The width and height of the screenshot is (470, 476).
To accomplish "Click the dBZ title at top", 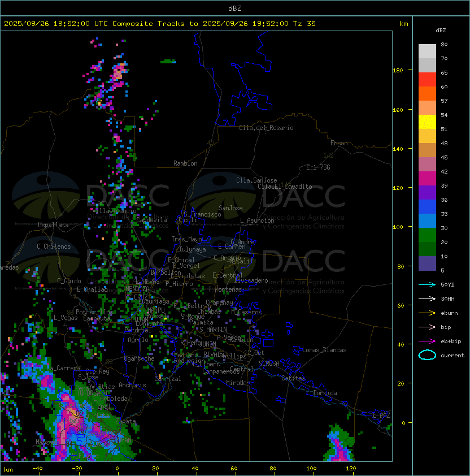I will (x=235, y=8).
